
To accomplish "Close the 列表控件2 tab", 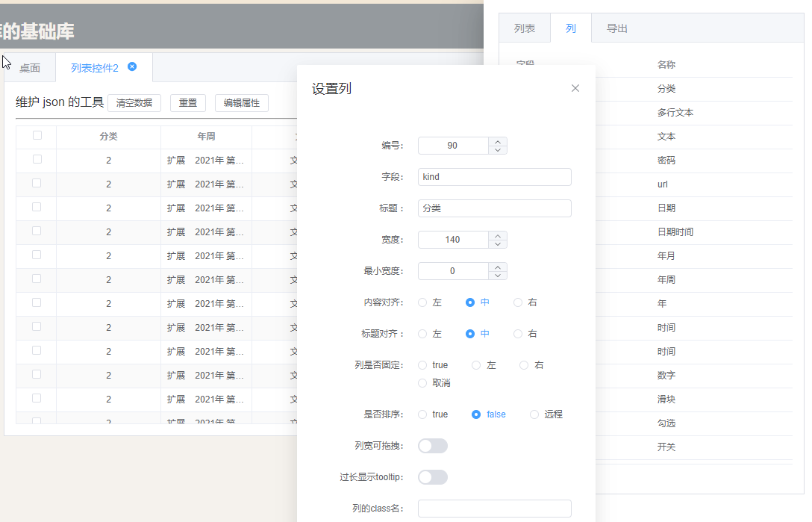I will coord(132,66).
